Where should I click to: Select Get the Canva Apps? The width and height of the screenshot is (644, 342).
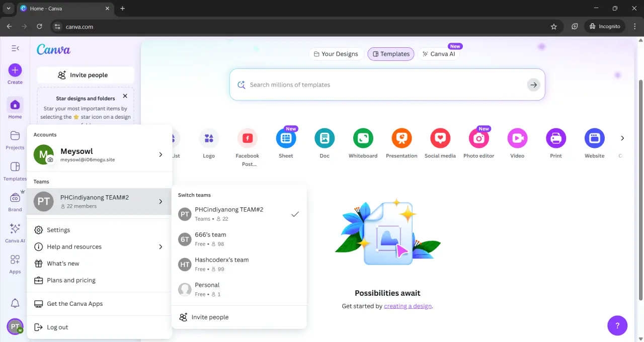pyautogui.click(x=99, y=304)
